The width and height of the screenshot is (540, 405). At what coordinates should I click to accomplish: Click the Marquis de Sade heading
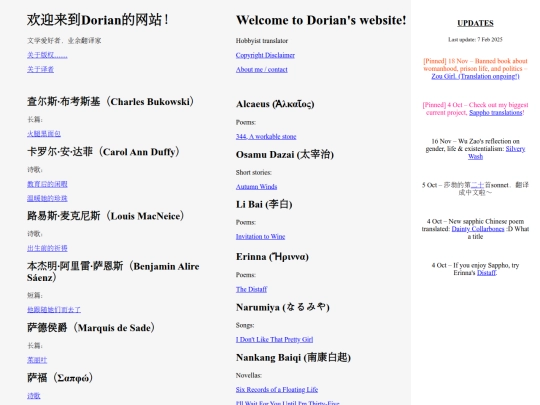(x=91, y=328)
